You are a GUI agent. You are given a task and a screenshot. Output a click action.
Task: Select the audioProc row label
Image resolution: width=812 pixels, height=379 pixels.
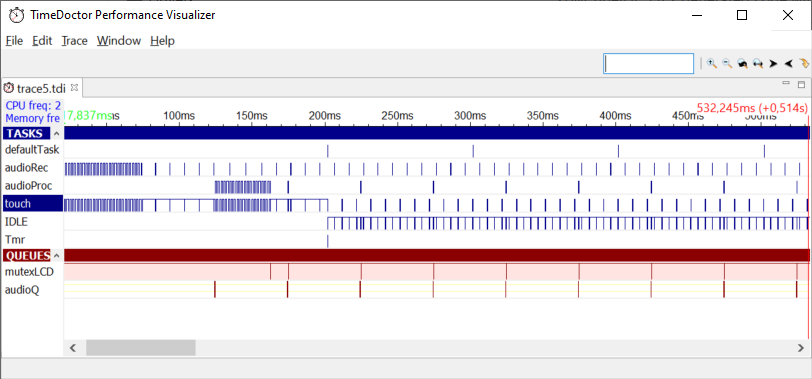tap(28, 185)
